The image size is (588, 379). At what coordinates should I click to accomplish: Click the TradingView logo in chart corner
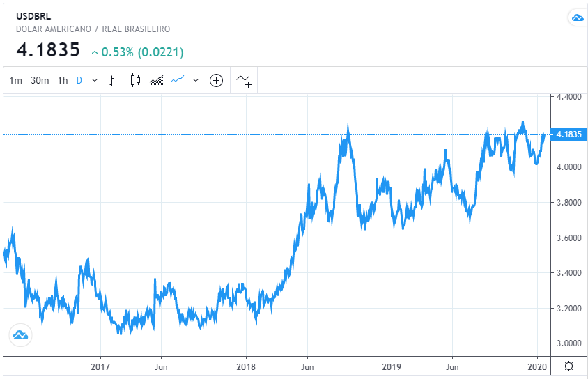pyautogui.click(x=21, y=335)
